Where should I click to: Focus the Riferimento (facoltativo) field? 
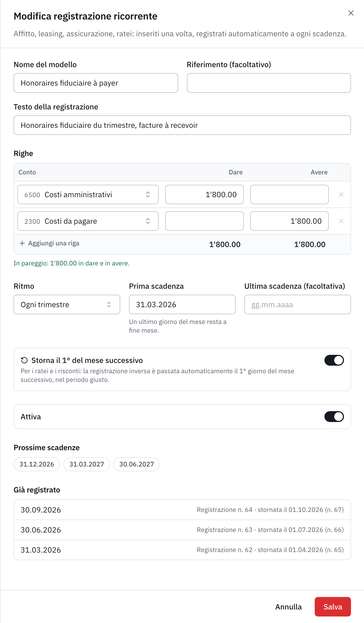click(x=269, y=83)
